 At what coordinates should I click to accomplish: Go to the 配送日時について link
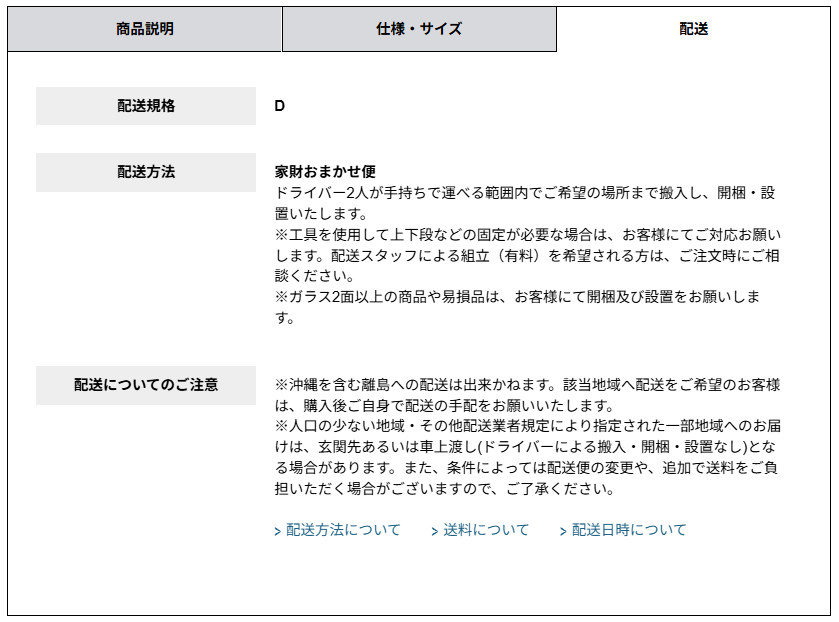click(x=629, y=530)
